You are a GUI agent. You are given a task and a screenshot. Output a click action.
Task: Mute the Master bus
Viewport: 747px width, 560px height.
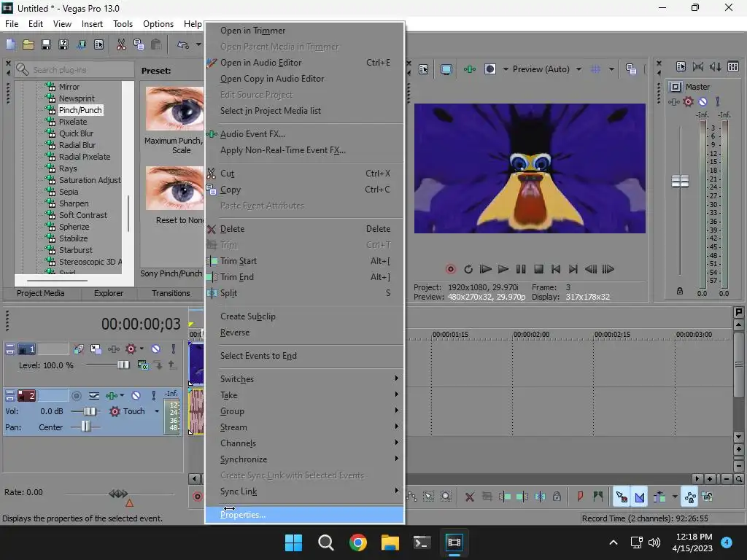click(703, 101)
